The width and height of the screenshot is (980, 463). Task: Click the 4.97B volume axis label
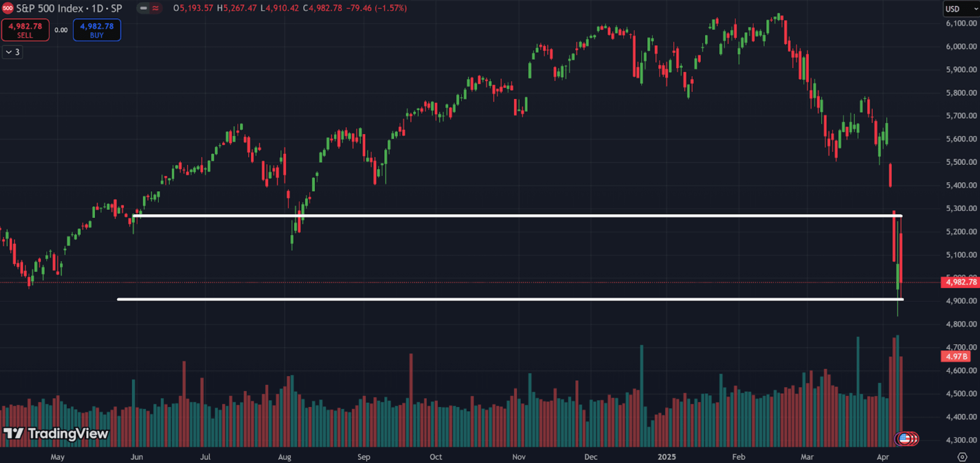(956, 356)
